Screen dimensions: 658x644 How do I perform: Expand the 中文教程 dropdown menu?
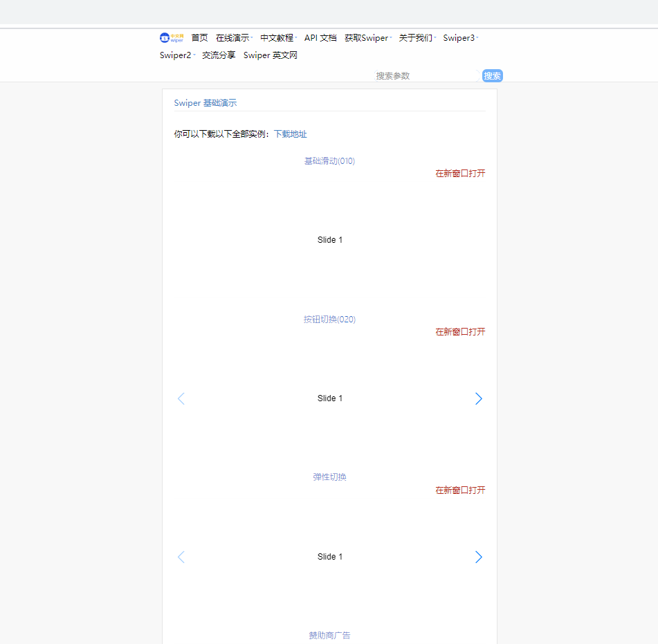(278, 38)
